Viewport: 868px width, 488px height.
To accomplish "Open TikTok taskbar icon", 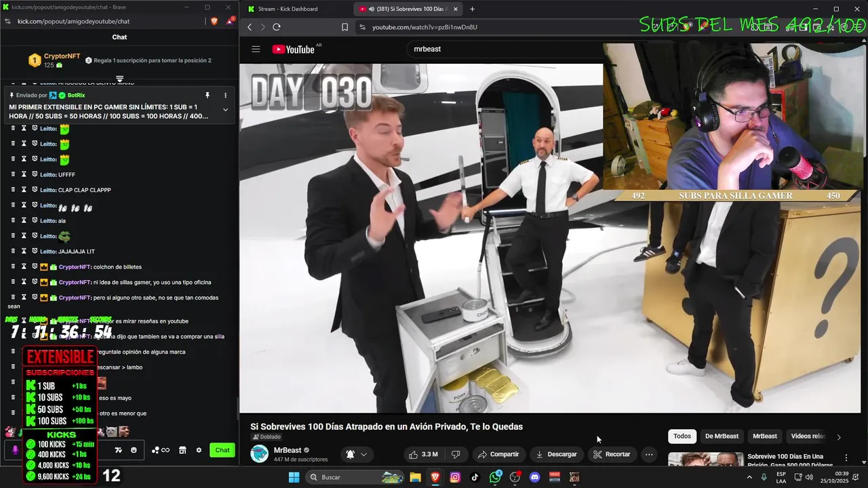I will 475,477.
